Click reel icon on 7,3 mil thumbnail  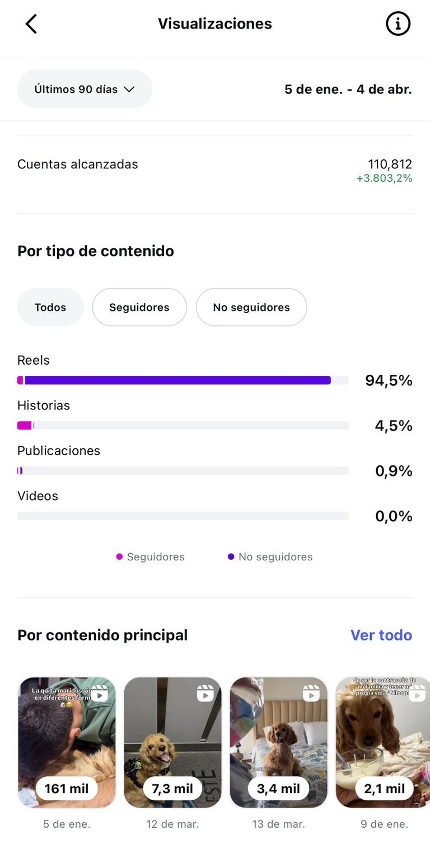click(205, 694)
